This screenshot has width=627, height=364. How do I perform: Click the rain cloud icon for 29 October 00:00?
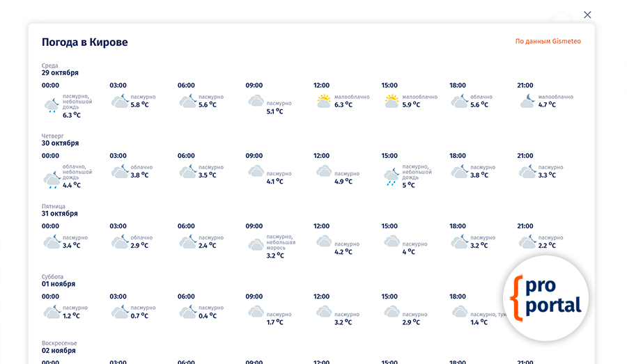(52, 106)
